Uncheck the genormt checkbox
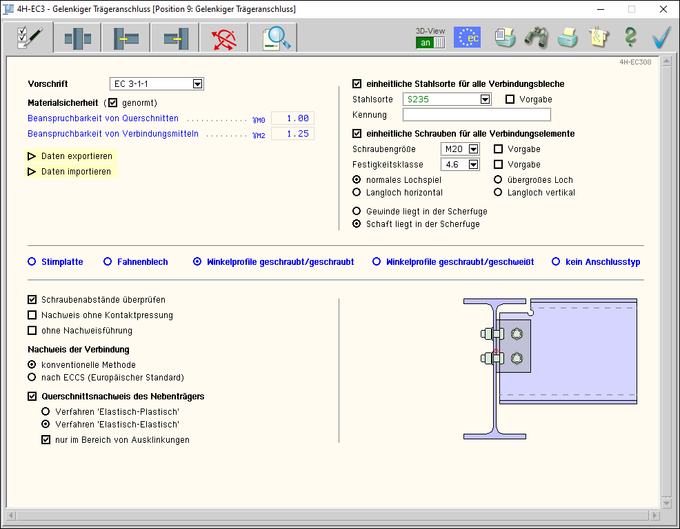This screenshot has height=529, width=680. [112, 102]
